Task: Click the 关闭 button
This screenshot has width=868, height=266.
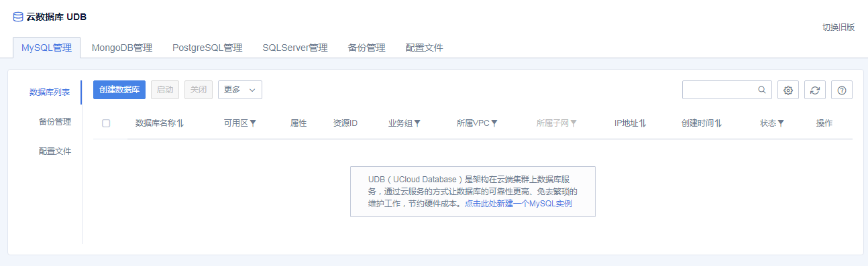Action: click(199, 90)
